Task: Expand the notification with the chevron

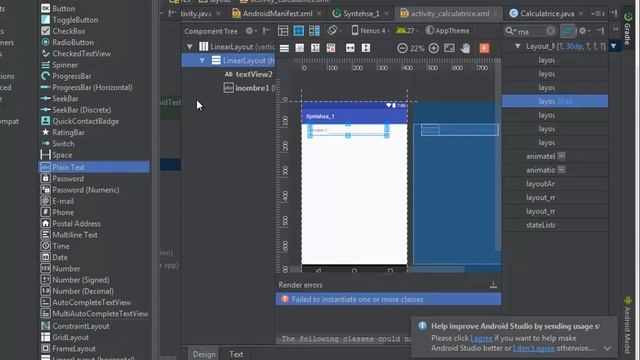Action: pyautogui.click(x=607, y=348)
